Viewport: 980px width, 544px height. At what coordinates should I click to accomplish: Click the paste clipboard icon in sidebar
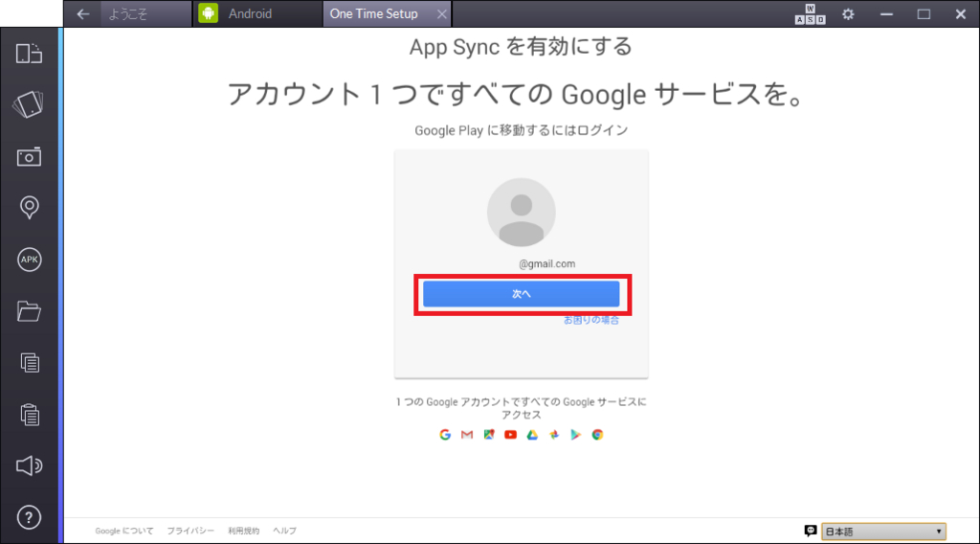tap(30, 415)
